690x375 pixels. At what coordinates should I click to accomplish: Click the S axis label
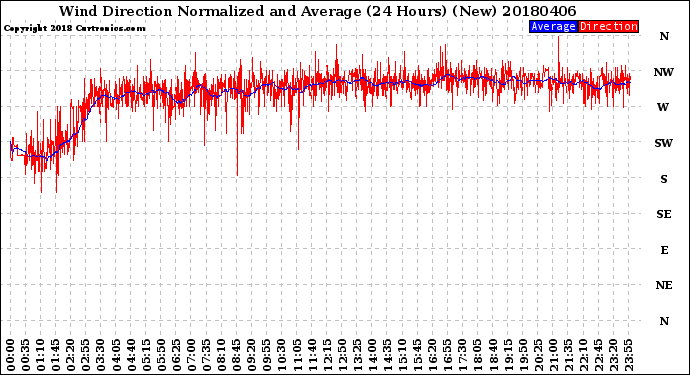[x=664, y=179]
